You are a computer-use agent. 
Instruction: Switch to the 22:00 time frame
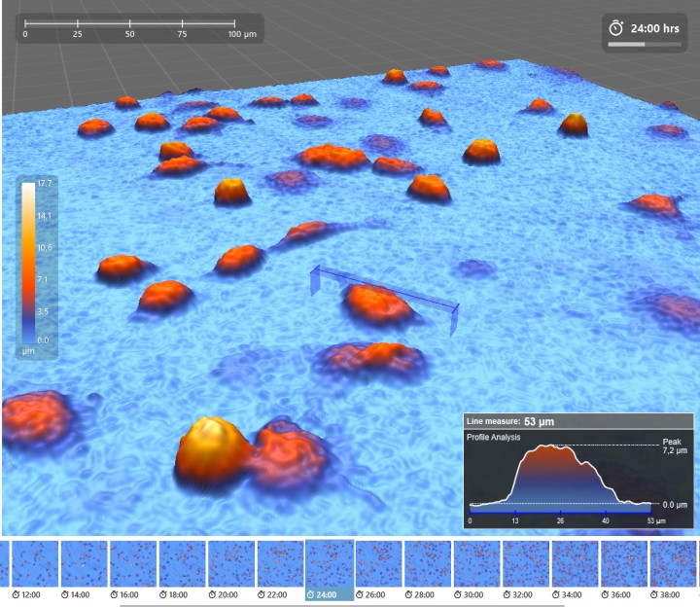point(280,564)
